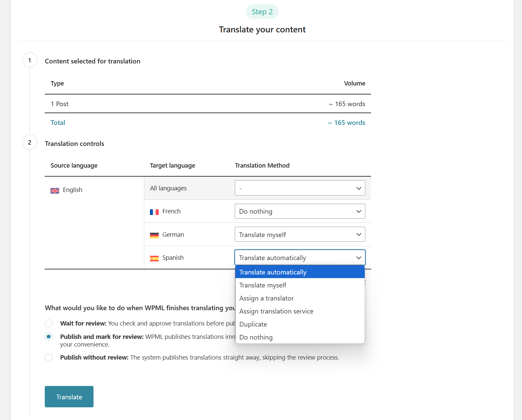Click the 'Target language' column header
Image resolution: width=522 pixels, height=420 pixels.
(172, 165)
